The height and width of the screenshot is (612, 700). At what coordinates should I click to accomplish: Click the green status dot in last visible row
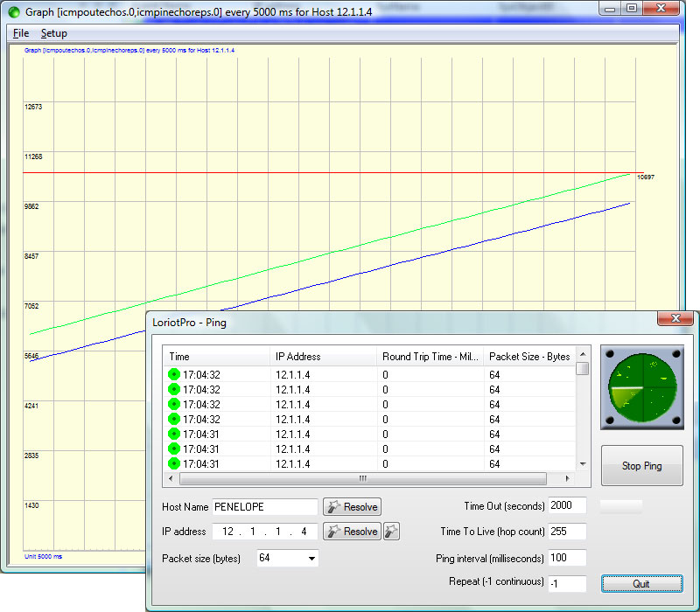pos(173,464)
